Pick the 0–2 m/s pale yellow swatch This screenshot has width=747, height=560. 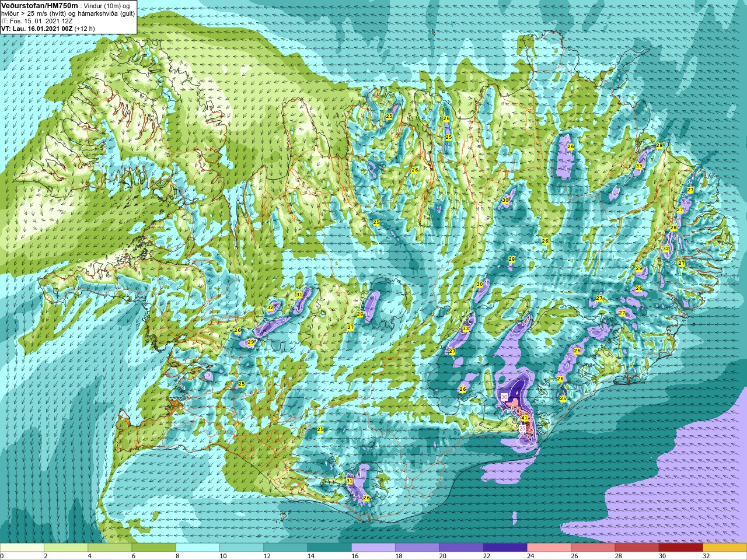[x=22, y=548]
